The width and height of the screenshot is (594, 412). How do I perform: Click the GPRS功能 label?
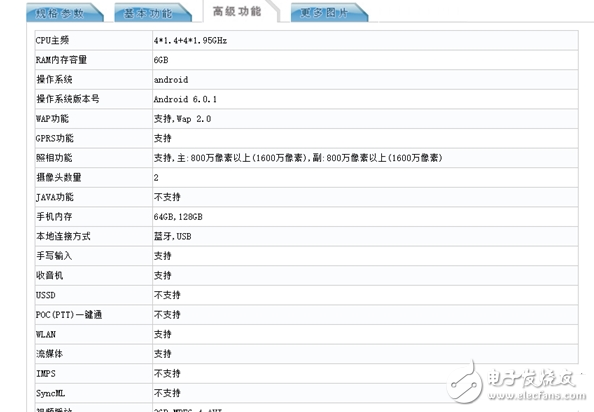point(55,139)
